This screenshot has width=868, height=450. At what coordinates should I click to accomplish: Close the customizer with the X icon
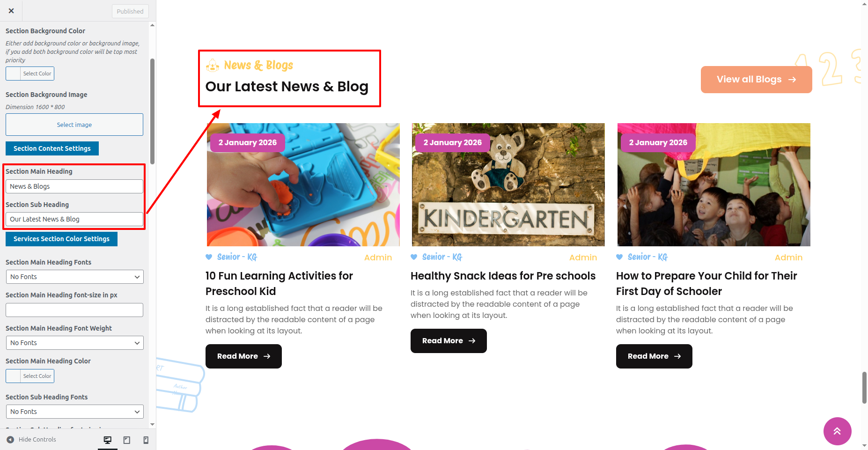pos(11,11)
